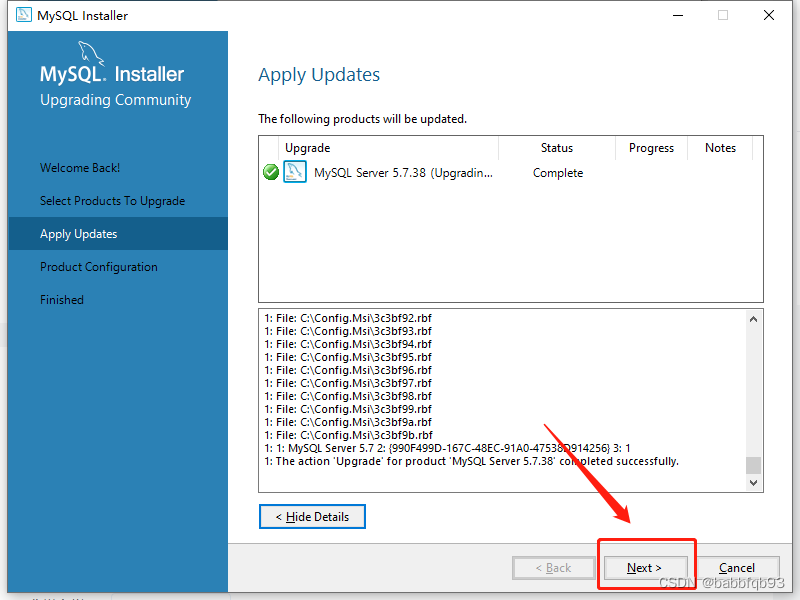Click the Next button

[x=645, y=568]
